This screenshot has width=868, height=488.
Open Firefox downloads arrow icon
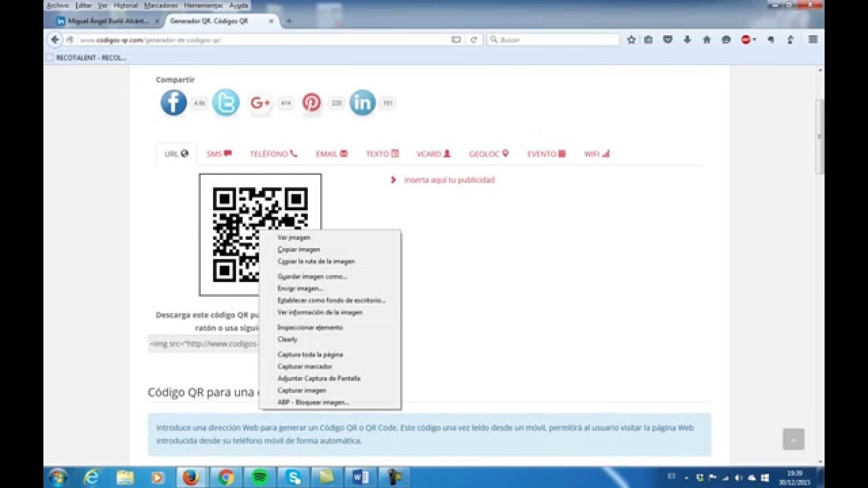687,40
